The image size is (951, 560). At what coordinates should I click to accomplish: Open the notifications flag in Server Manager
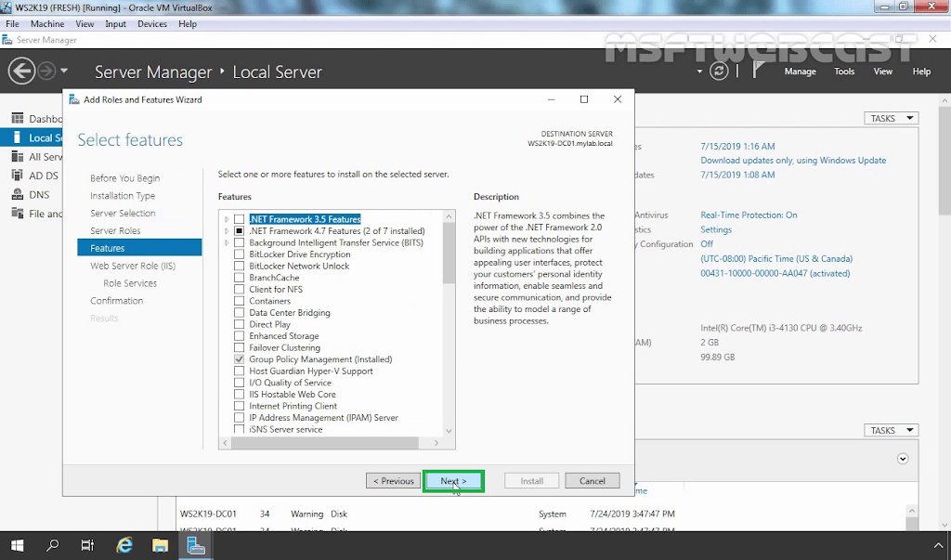click(x=758, y=71)
